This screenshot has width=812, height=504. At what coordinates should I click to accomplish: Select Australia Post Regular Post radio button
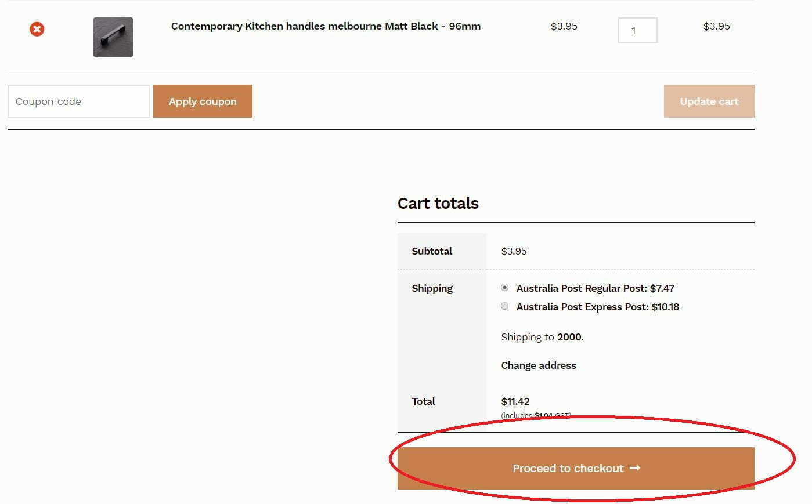pyautogui.click(x=505, y=288)
